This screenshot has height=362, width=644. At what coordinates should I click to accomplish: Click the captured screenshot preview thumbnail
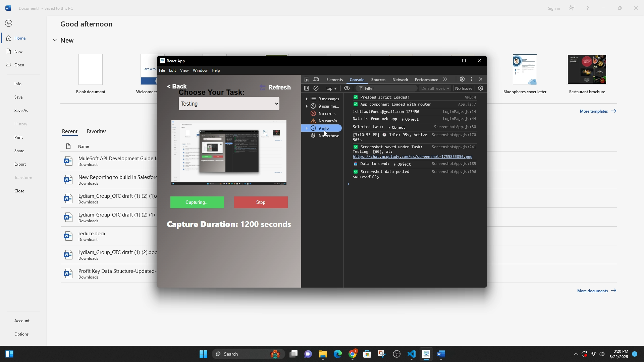[x=229, y=153]
